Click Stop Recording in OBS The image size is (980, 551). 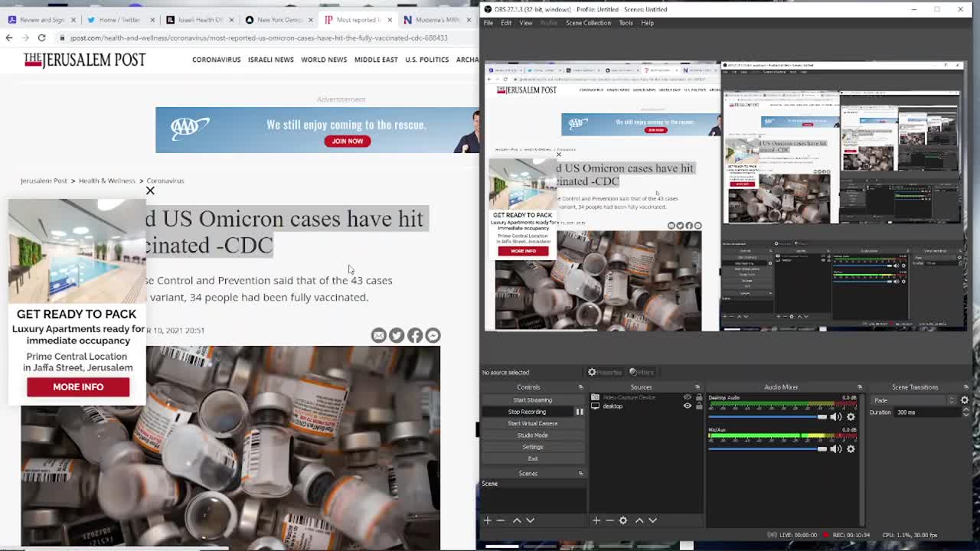[528, 412]
